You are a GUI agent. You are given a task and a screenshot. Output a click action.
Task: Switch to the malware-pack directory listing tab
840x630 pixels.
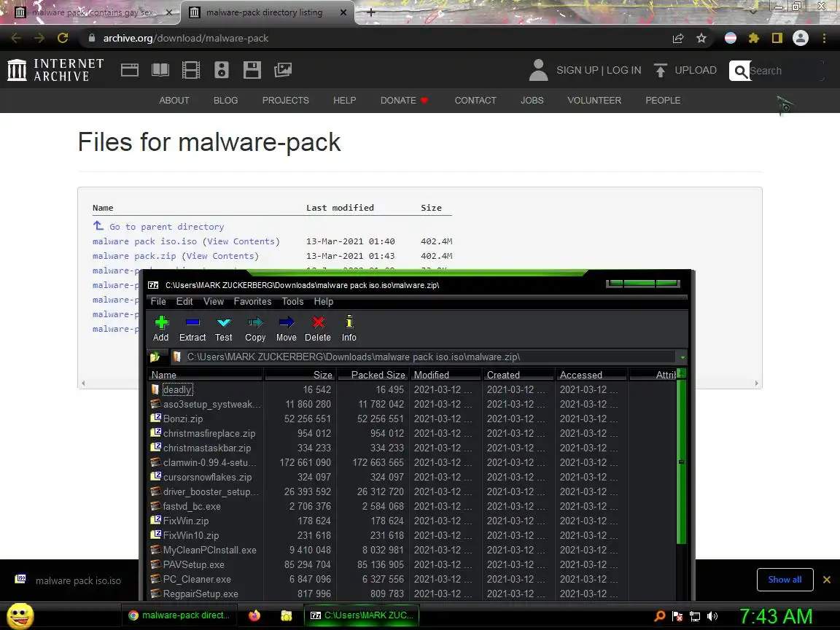tap(265, 12)
